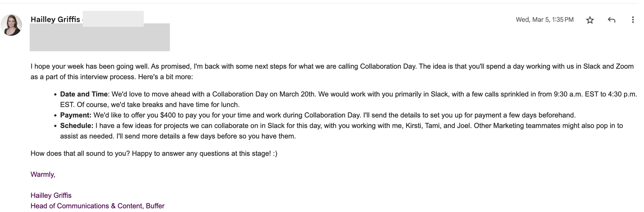
Task: Click the purple Warmly sign-off
Action: (x=43, y=174)
